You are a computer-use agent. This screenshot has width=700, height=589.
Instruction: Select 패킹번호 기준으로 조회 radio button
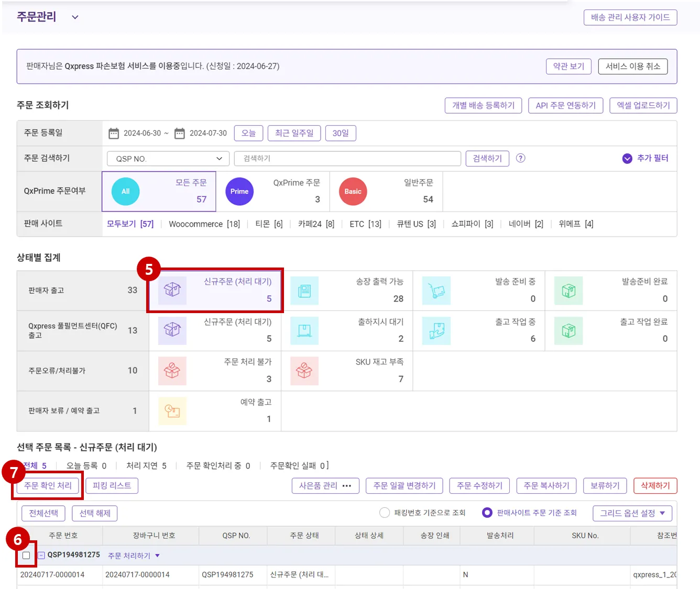coord(385,513)
